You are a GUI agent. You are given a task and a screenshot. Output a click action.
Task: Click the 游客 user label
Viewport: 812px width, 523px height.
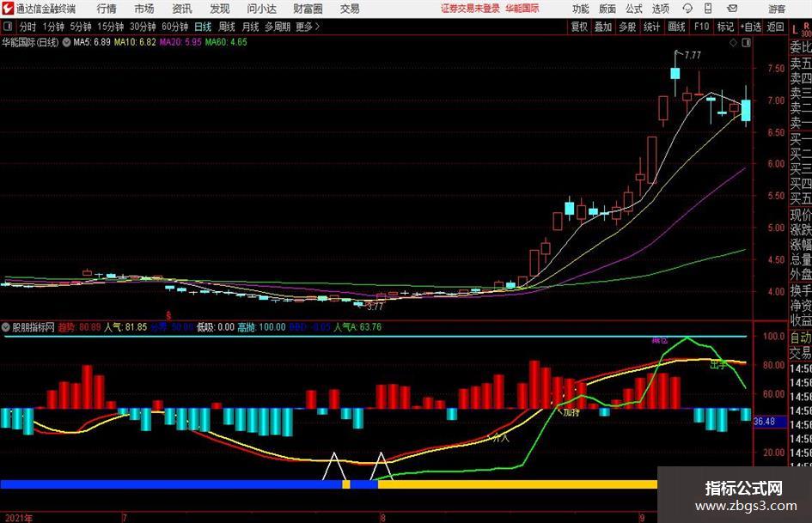pyautogui.click(x=777, y=9)
